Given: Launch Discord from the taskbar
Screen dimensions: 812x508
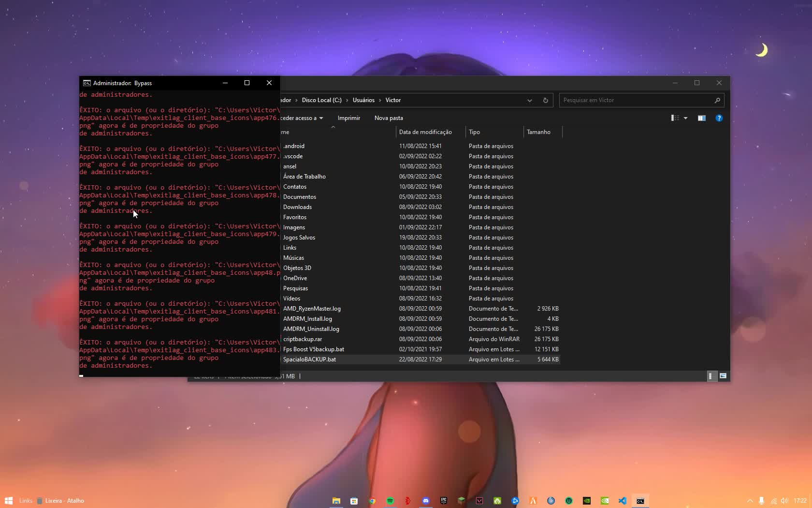Looking at the screenshot, I should pyautogui.click(x=426, y=501).
